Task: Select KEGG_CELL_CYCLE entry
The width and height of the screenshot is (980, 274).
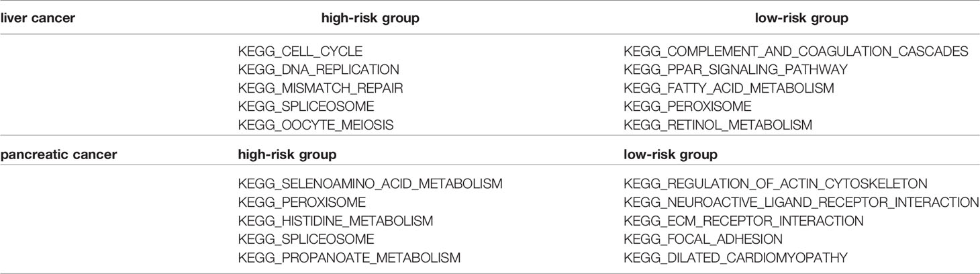Action: [x=300, y=52]
